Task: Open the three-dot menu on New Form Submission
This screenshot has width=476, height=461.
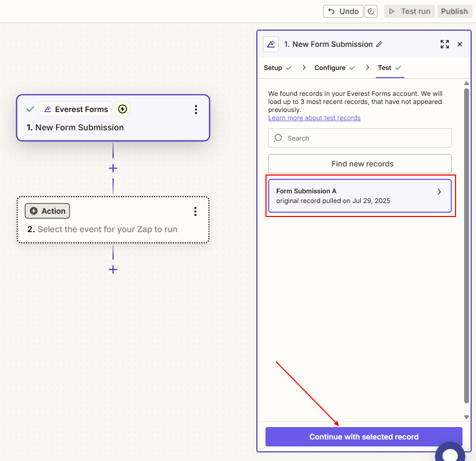Action: [x=196, y=109]
